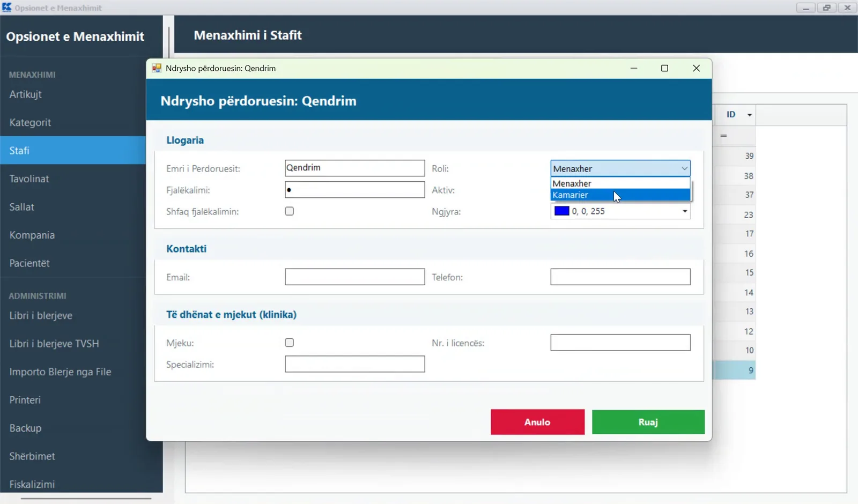Click the red Anulo button
858x504 pixels.
[x=537, y=422]
